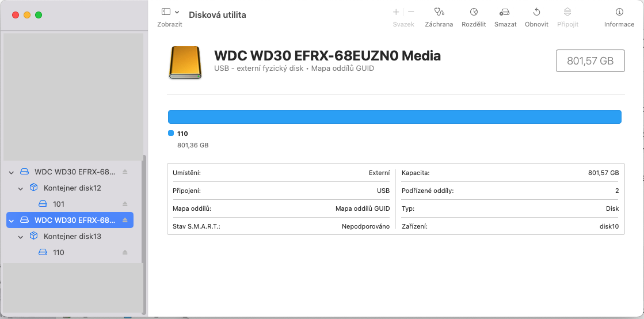Run Záchrana first aid tool
The height and width of the screenshot is (319, 644).
tap(439, 12)
